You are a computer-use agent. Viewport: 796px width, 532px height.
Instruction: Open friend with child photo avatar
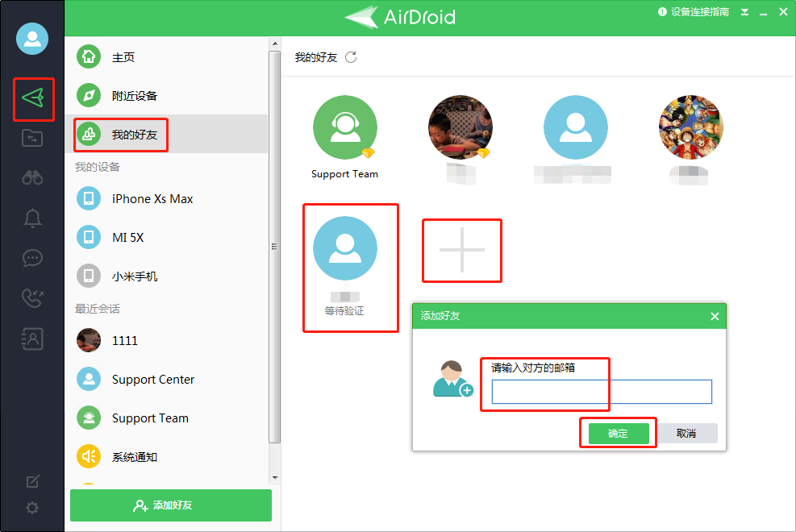461,127
